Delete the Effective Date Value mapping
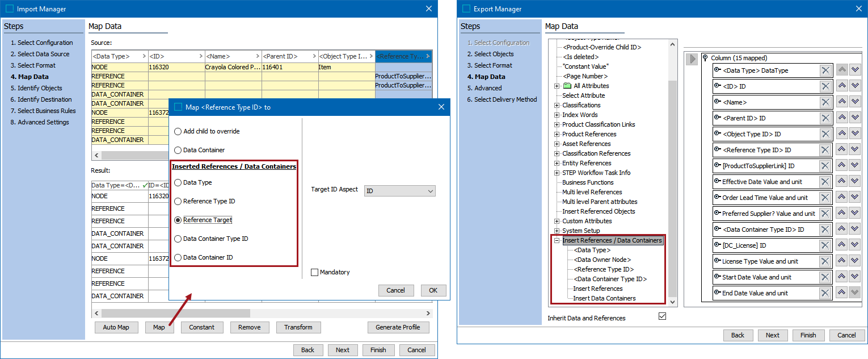This screenshot has width=868, height=359. (825, 182)
